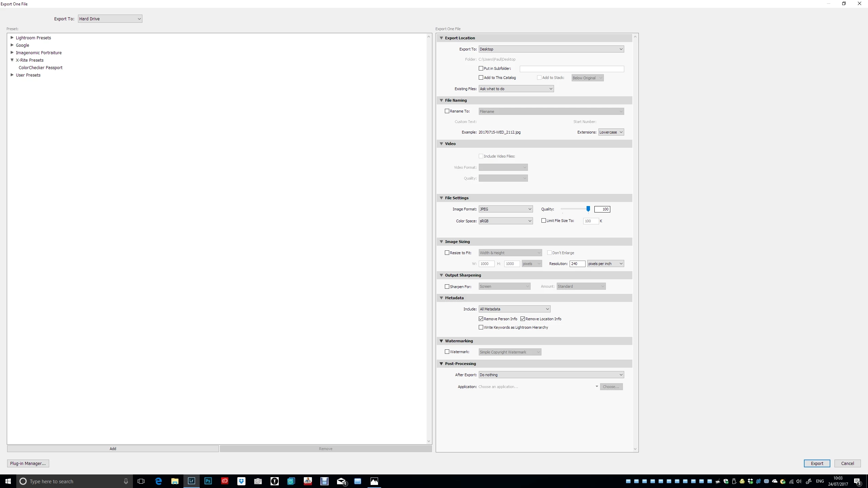
Task: Click the JPEG Quality slider handle
Action: pos(588,209)
